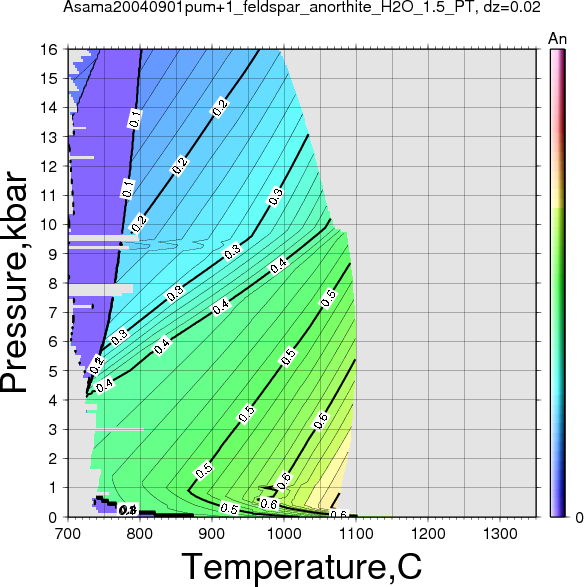The height and width of the screenshot is (587, 584).
Task: Click the 0 label beside the colorbar bottom
Action: pyautogui.click(x=579, y=518)
